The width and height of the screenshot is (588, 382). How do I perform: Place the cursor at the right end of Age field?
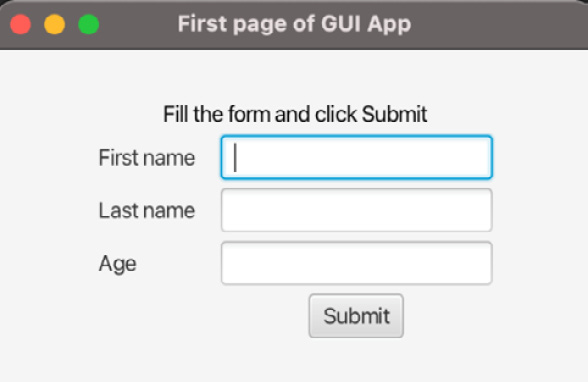(482, 263)
